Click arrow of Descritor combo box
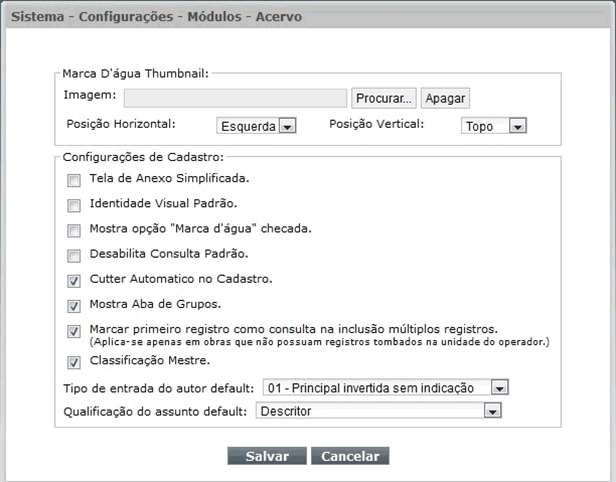The height and width of the screenshot is (482, 616). coord(493,411)
